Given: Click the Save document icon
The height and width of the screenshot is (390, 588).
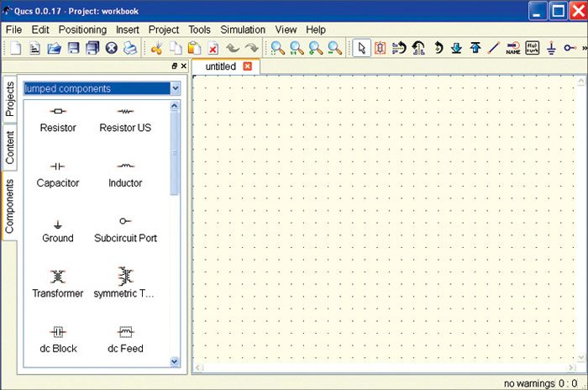Looking at the screenshot, I should [74, 49].
